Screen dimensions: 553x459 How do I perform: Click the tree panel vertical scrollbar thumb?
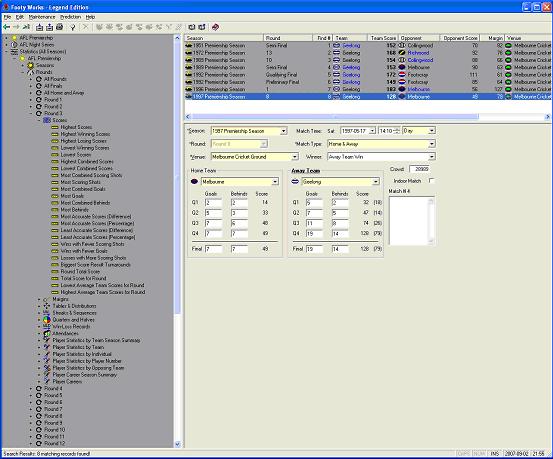pos(177,178)
